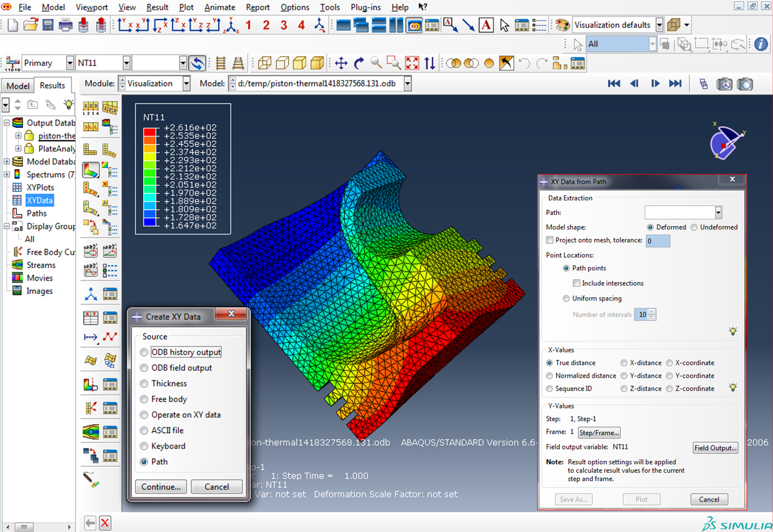Open the Viewport menu
Image resolution: width=773 pixels, height=532 pixels.
click(x=91, y=7)
